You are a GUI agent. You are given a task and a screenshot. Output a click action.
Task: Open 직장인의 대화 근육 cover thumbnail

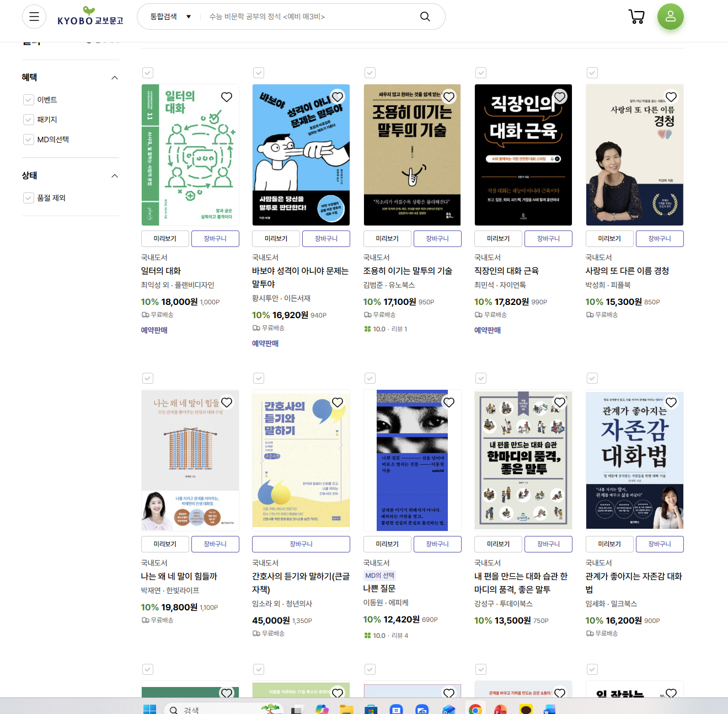pyautogui.click(x=523, y=155)
